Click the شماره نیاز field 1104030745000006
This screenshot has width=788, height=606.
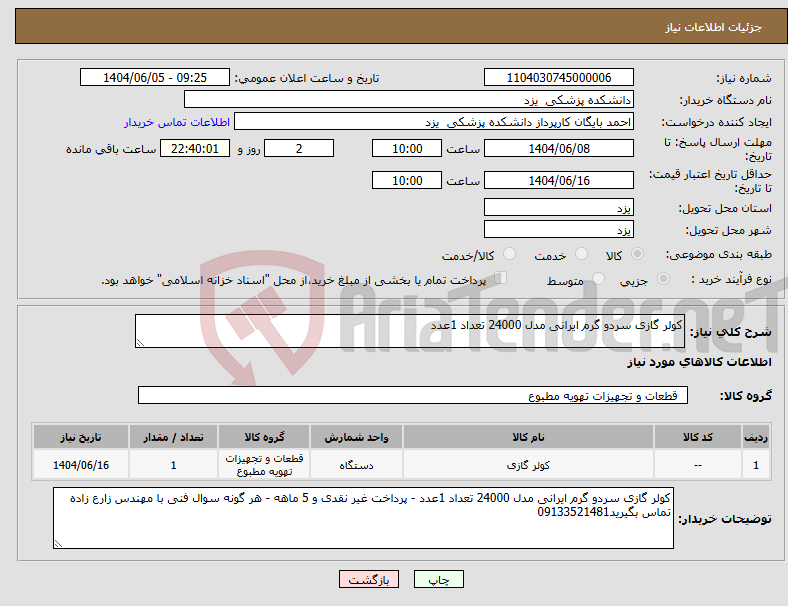[x=558, y=77]
